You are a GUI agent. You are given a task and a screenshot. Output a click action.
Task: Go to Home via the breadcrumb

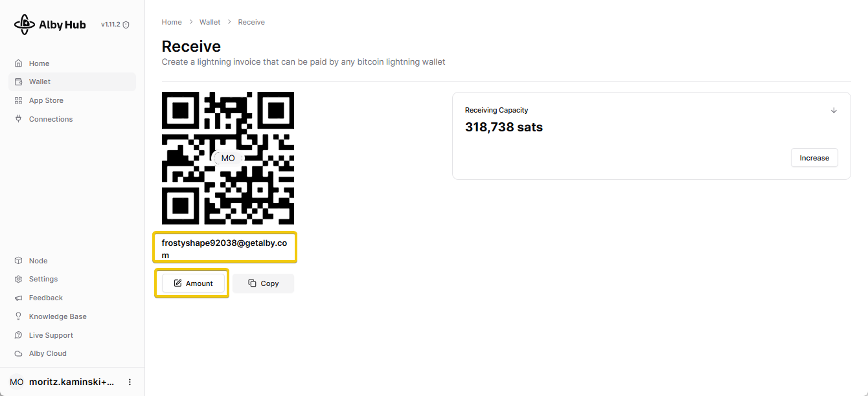[x=172, y=22]
